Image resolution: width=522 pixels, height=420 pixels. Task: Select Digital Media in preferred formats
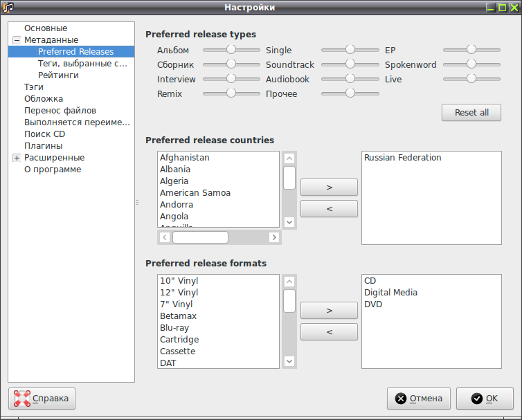(431, 293)
